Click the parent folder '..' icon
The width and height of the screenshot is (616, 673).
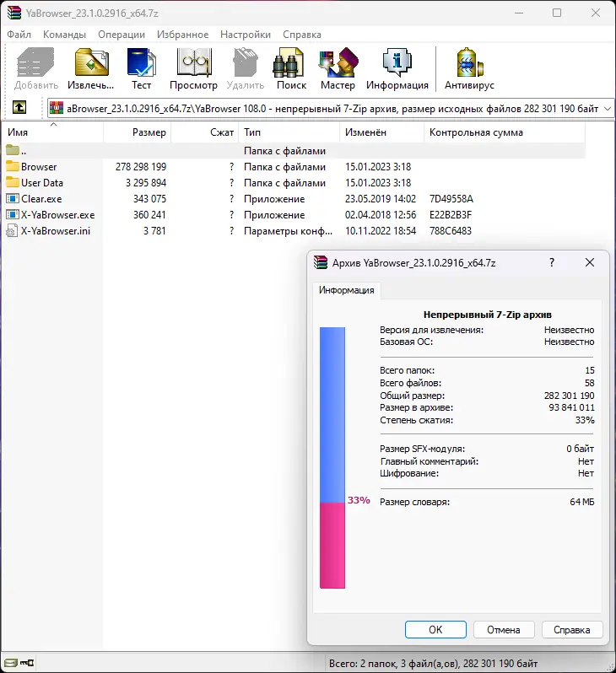click(x=13, y=150)
